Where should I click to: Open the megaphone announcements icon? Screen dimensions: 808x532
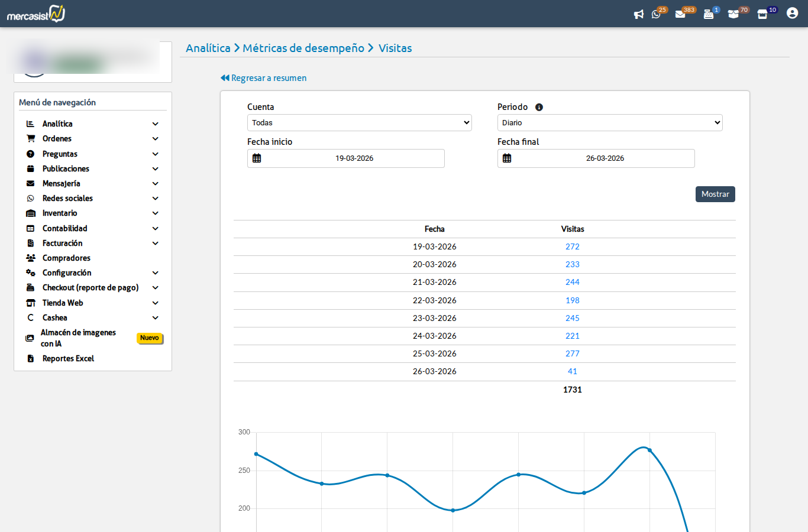639,14
